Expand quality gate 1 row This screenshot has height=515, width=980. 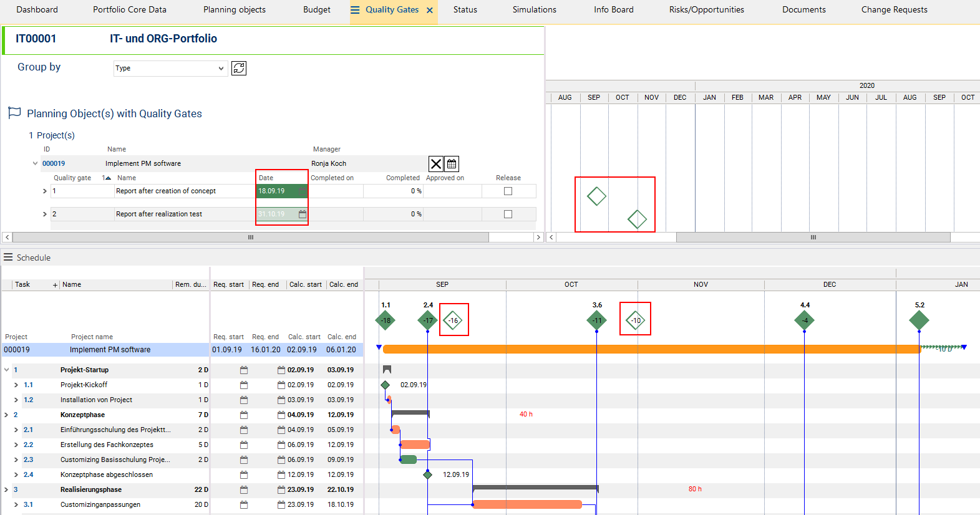[x=44, y=191]
